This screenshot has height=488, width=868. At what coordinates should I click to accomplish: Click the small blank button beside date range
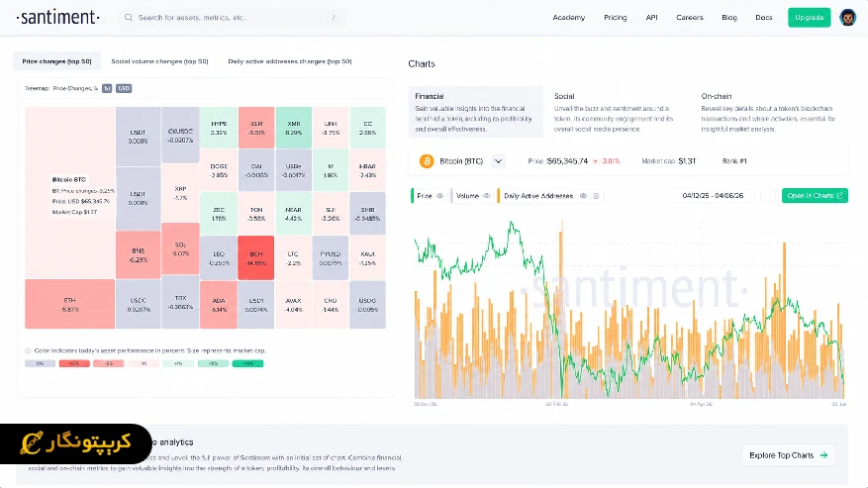point(767,196)
